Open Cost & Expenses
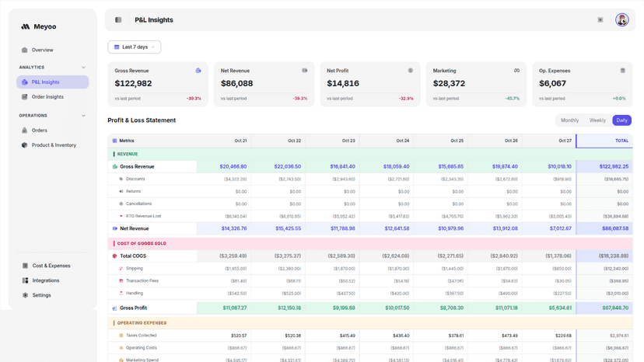644x362 pixels. click(53, 266)
